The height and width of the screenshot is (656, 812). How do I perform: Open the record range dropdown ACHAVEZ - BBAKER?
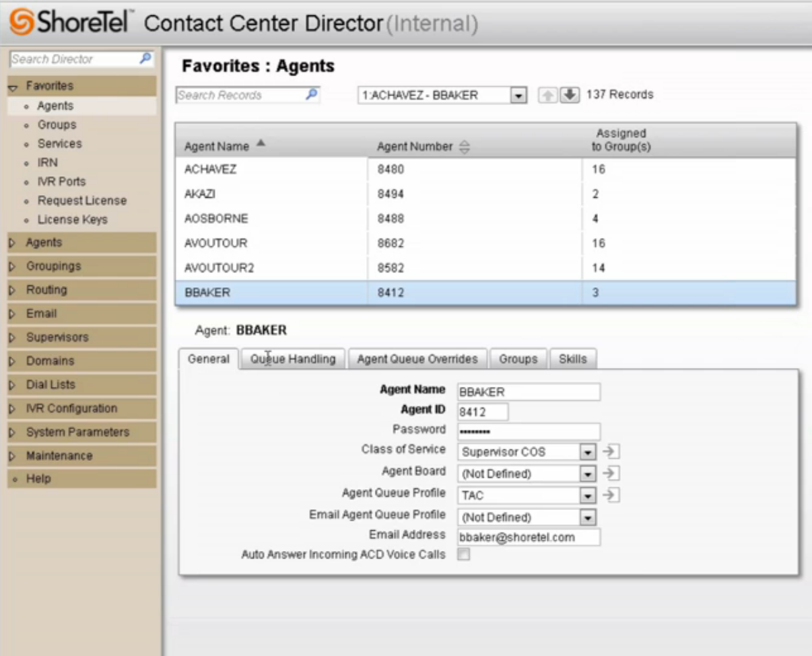tap(518, 95)
